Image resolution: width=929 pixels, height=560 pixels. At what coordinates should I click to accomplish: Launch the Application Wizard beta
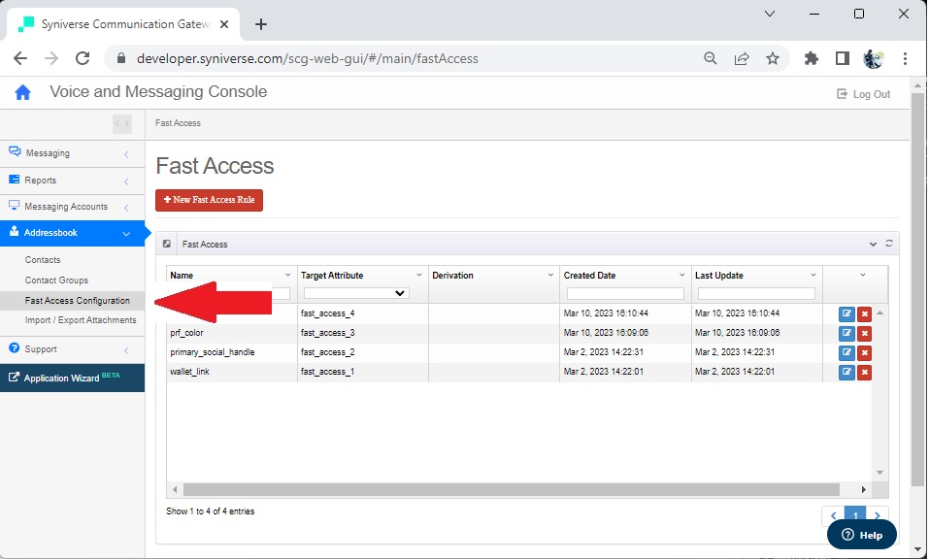(72, 379)
